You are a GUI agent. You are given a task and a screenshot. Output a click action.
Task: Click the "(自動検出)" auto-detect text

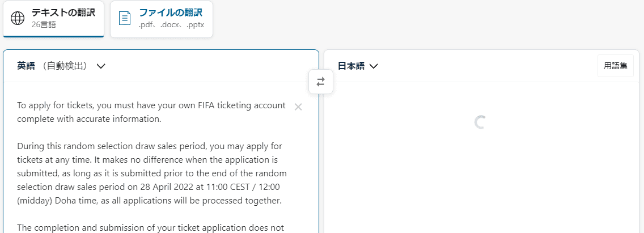pos(66,66)
